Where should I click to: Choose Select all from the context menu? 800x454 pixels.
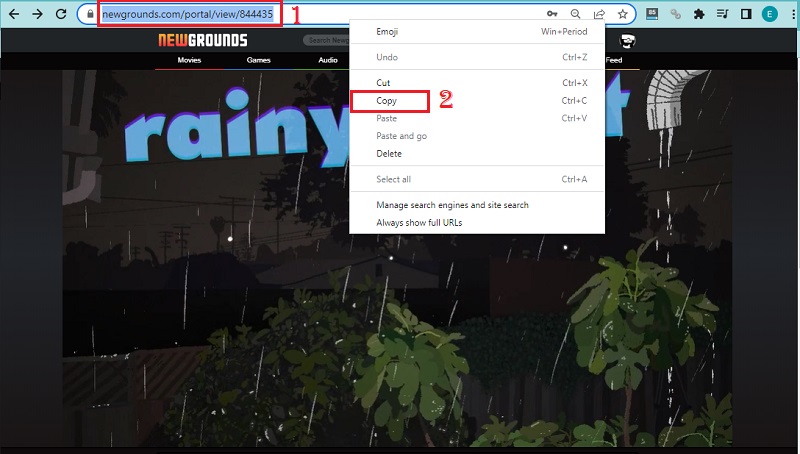click(x=477, y=179)
